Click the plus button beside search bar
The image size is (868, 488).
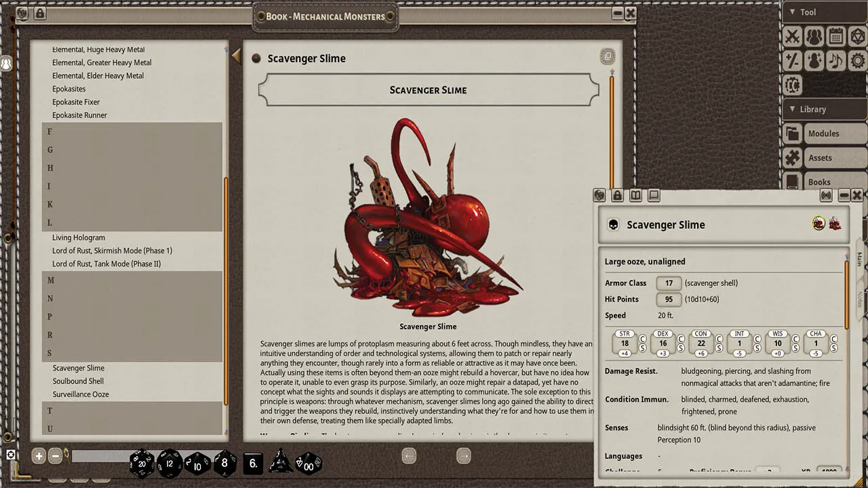(39, 456)
